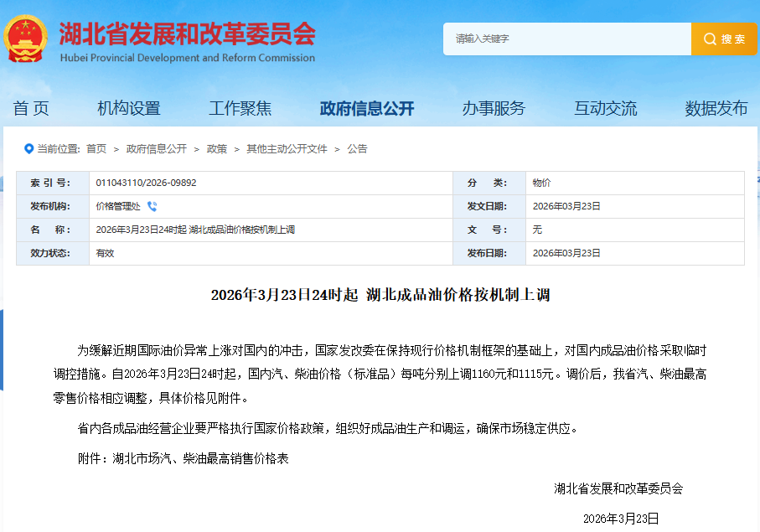The height and width of the screenshot is (532, 760).
Task: Click the national emblem site logo
Action: [28, 38]
